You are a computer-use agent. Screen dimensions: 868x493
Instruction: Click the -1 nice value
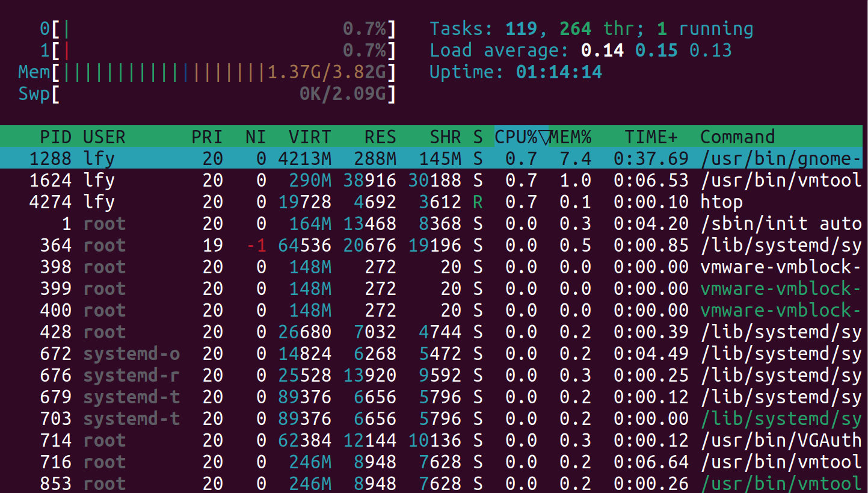click(257, 246)
